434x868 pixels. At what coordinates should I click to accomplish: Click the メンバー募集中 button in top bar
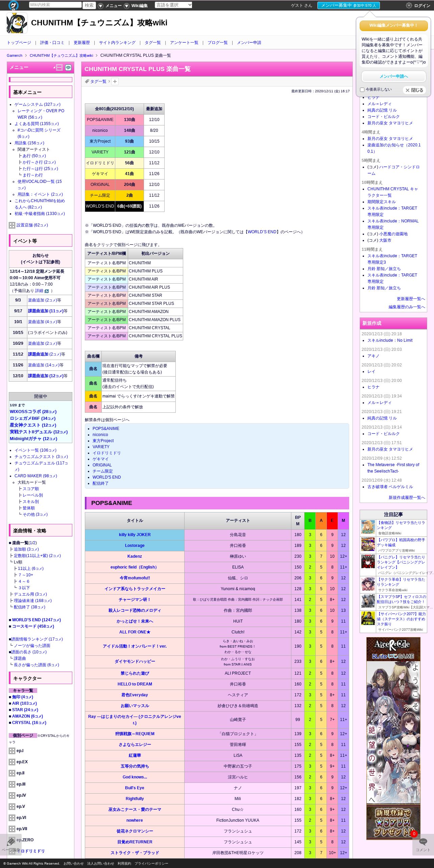tap(348, 5)
